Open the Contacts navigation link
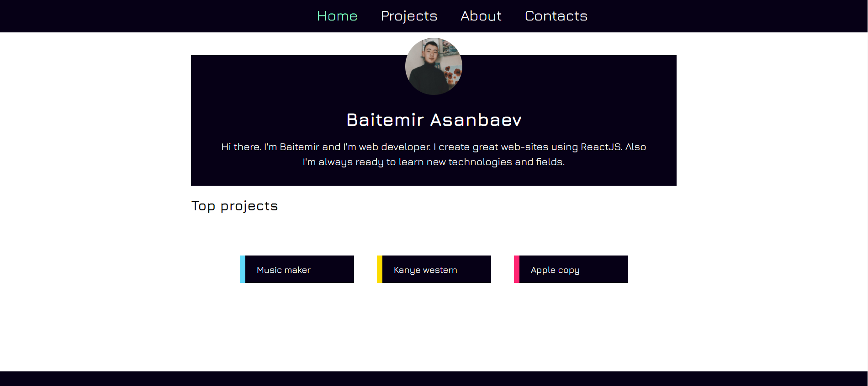868x386 pixels. pos(556,16)
